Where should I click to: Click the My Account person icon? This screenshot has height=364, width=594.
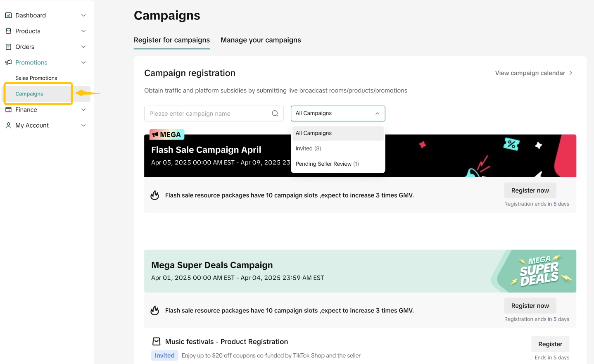(8, 125)
